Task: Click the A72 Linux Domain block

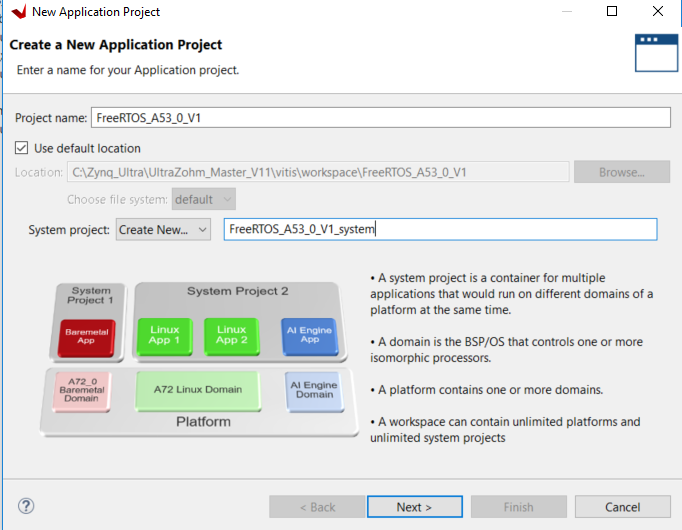Action: coord(197,389)
